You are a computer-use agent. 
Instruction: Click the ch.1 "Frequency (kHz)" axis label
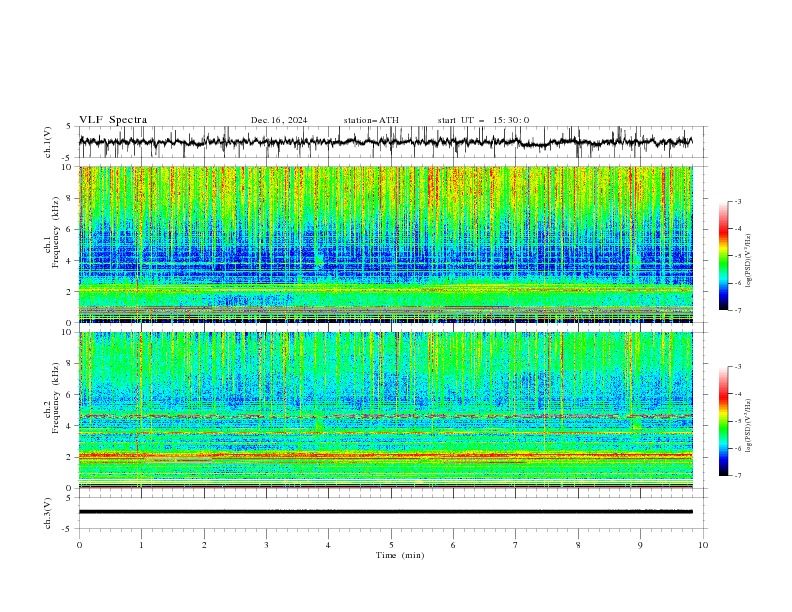(57, 233)
